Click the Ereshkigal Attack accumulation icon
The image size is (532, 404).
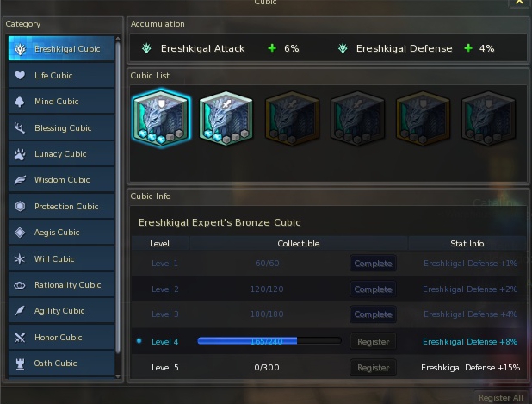point(146,48)
